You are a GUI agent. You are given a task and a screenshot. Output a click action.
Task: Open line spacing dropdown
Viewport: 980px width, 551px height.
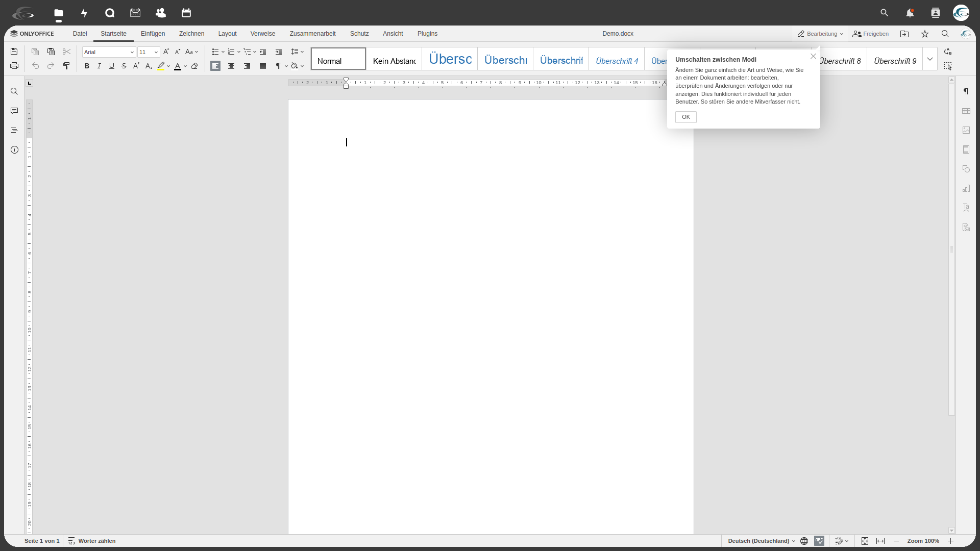(x=297, y=52)
